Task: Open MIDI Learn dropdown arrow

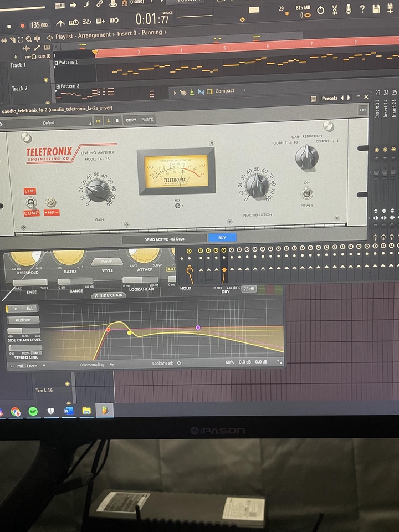Action: click(44, 366)
